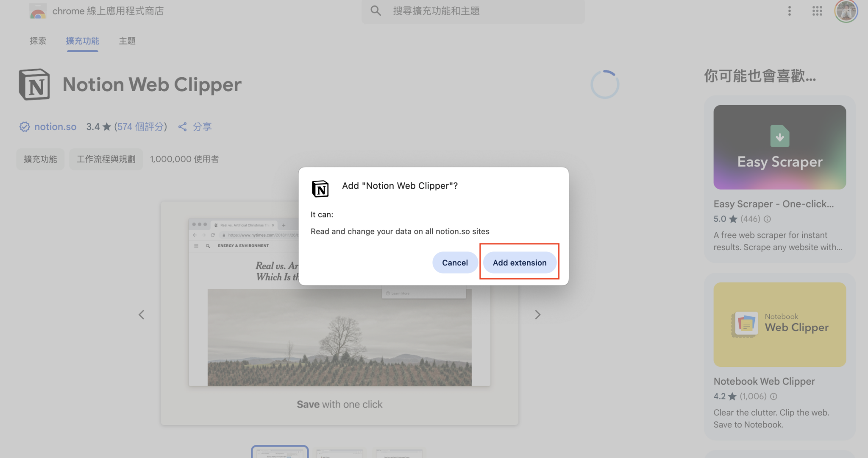Image resolution: width=868 pixels, height=458 pixels.
Task: Open the Google apps grid
Action: click(x=817, y=11)
